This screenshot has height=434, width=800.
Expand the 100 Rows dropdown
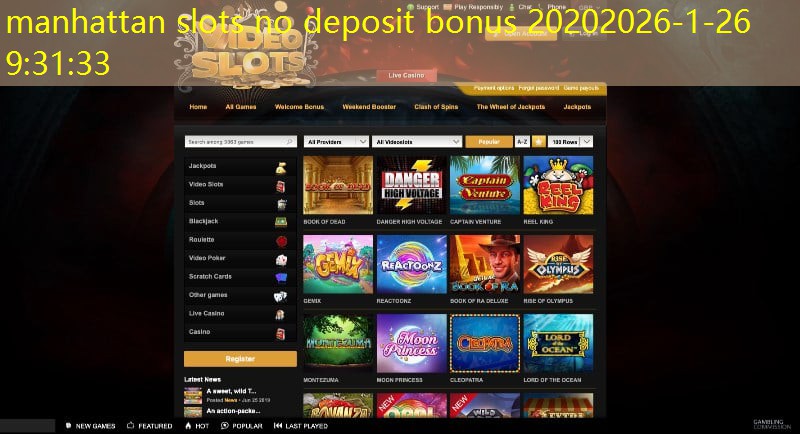[x=570, y=142]
